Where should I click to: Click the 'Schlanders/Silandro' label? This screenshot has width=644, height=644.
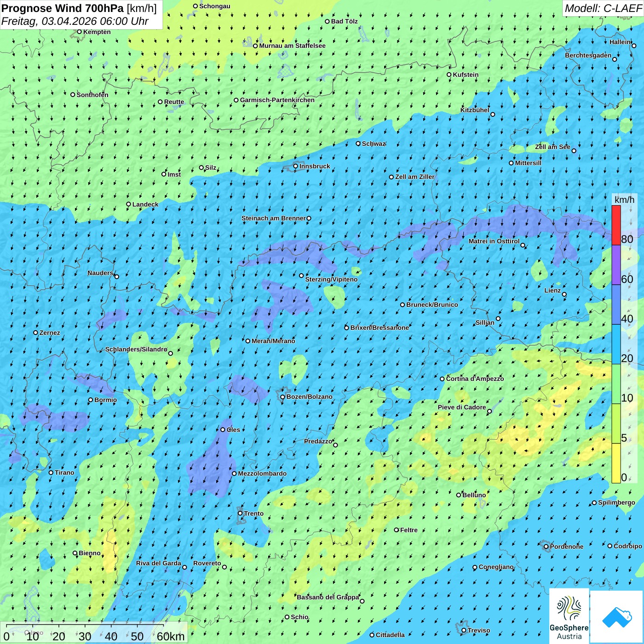coord(136,349)
